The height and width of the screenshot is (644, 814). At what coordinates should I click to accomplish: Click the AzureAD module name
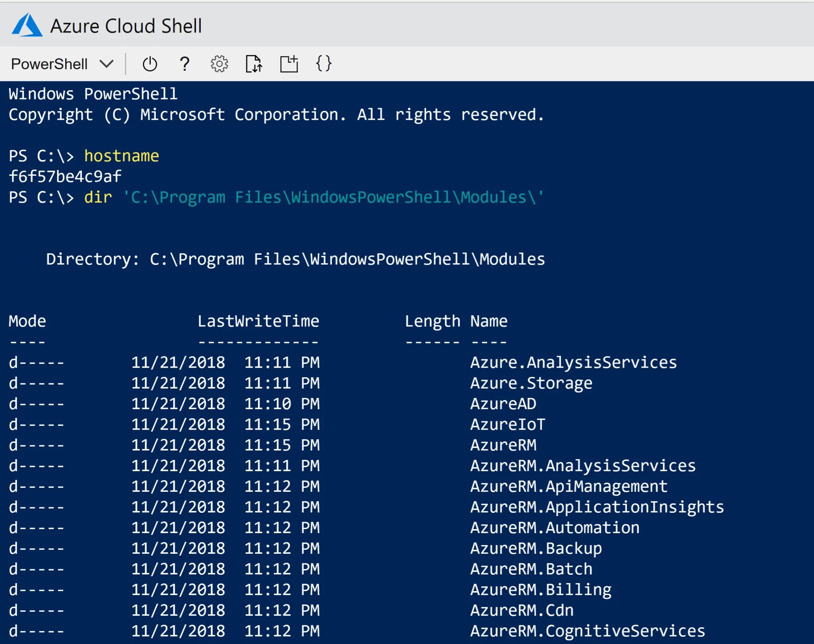(503, 404)
